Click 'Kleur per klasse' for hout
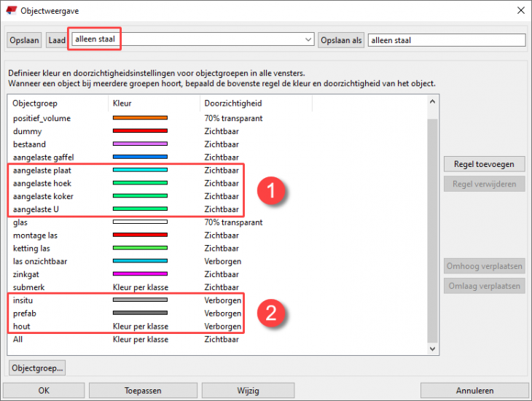This screenshot has height=401, width=532. click(x=140, y=326)
